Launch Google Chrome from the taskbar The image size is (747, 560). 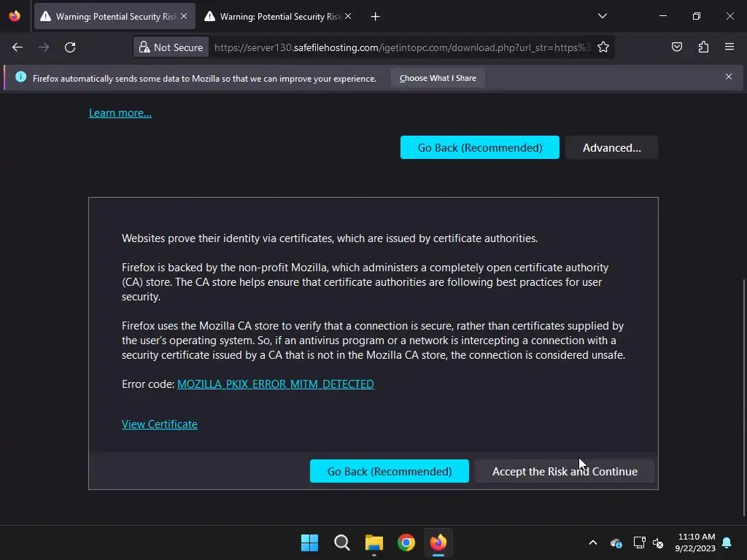(x=406, y=542)
